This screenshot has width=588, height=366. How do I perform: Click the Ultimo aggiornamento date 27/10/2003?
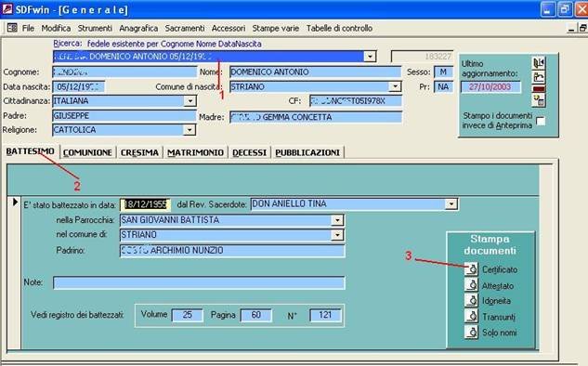click(x=490, y=87)
